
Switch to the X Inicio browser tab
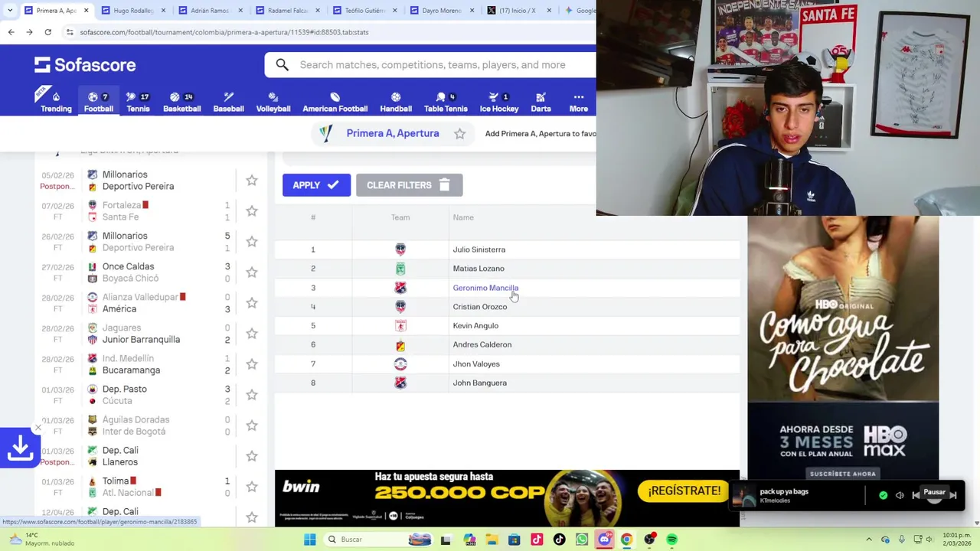click(518, 11)
